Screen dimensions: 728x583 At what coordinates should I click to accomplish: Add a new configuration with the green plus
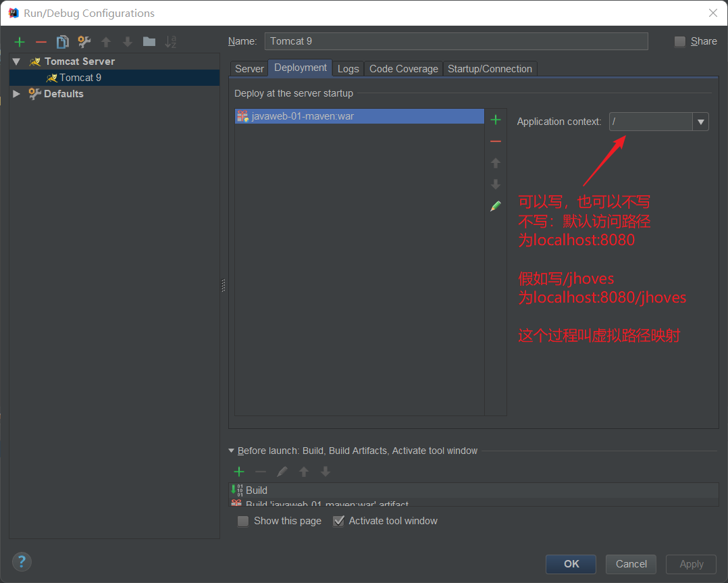coord(20,43)
